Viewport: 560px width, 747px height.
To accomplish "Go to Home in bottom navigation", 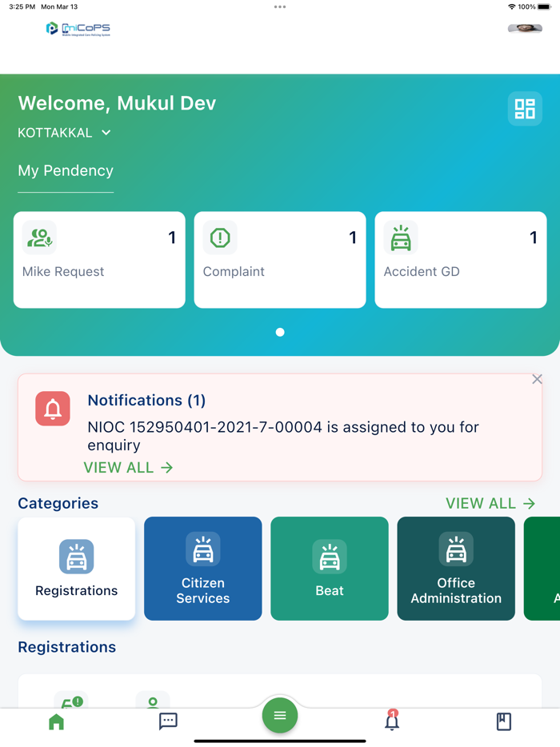I will 56,721.
